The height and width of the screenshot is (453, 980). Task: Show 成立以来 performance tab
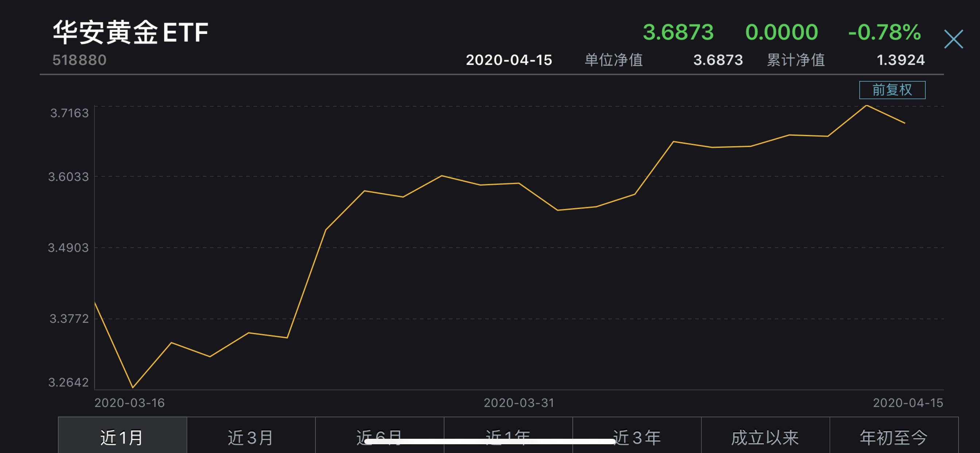[x=765, y=436]
